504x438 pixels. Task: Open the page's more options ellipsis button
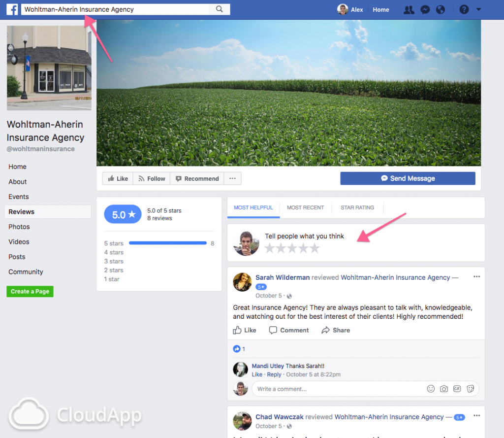pyautogui.click(x=232, y=179)
